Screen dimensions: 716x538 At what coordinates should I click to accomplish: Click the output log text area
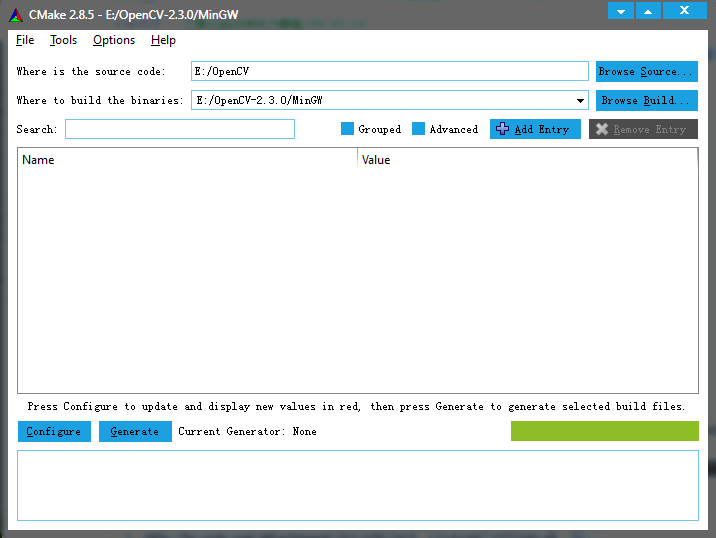(358, 485)
